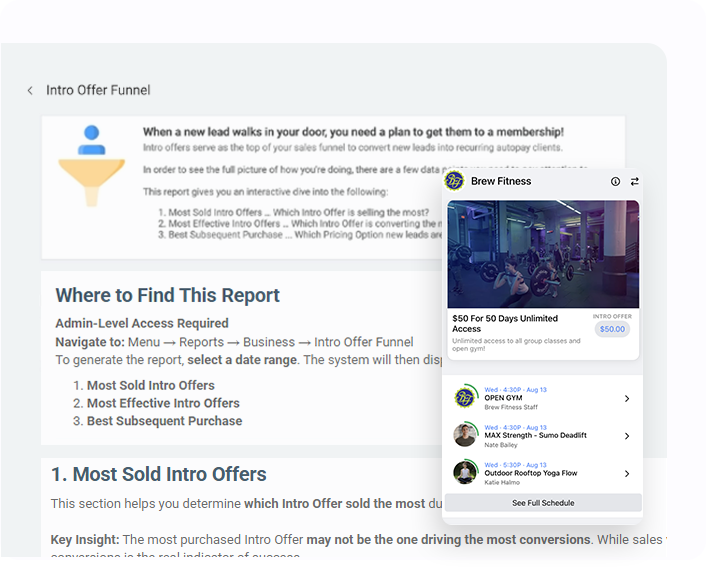
Task: Click the 'Key Insight:' bold label
Action: (x=85, y=540)
